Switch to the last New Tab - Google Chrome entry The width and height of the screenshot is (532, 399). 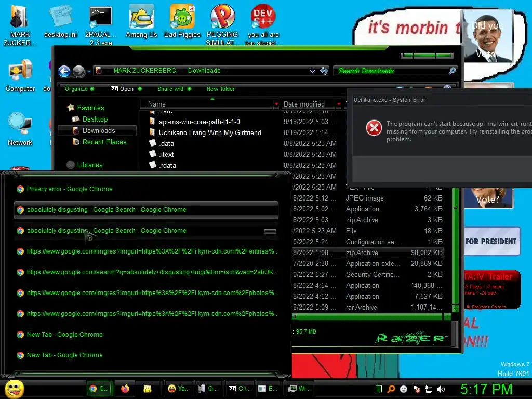(x=147, y=355)
